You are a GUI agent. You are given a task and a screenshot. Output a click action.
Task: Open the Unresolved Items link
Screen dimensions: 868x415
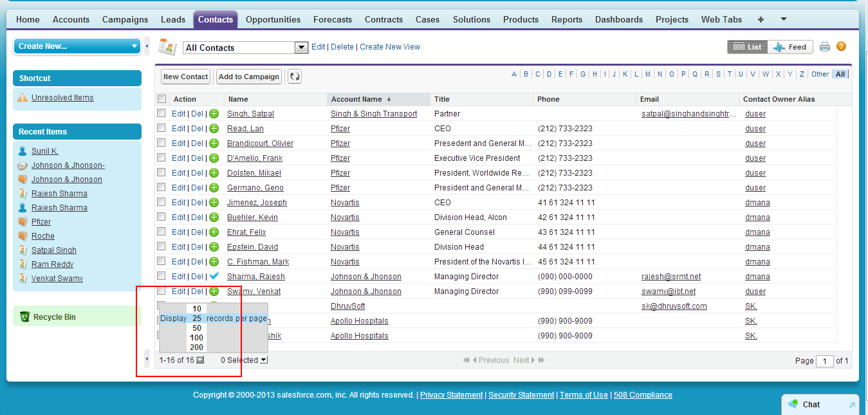click(x=62, y=98)
